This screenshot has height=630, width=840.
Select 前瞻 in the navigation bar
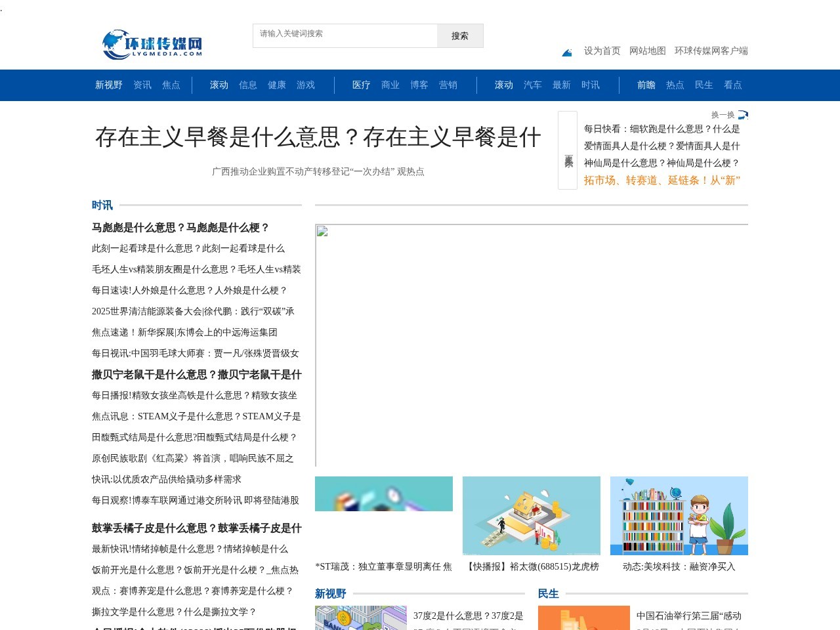click(x=646, y=85)
